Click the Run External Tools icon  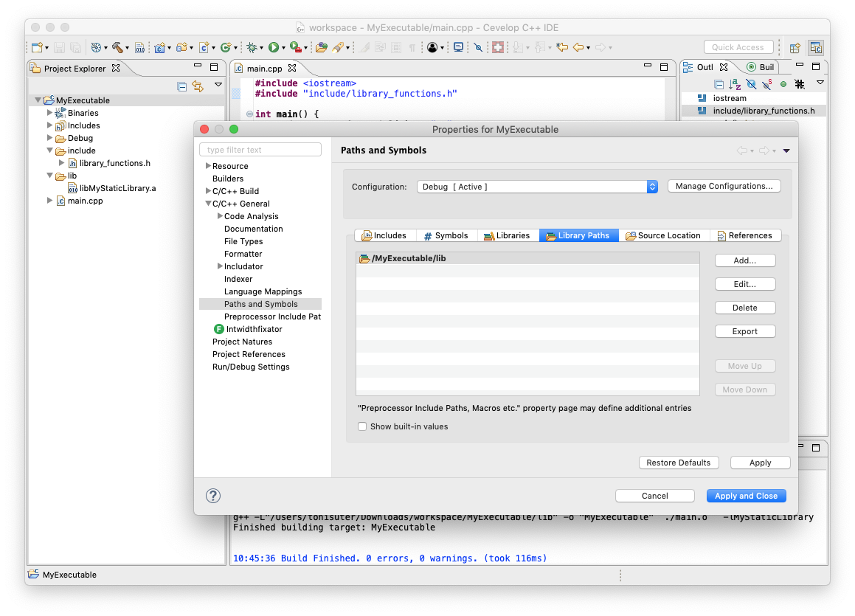point(296,47)
